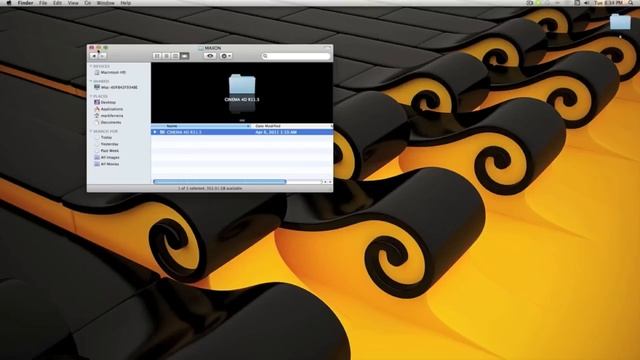Click the Finder search field

(x=296, y=56)
